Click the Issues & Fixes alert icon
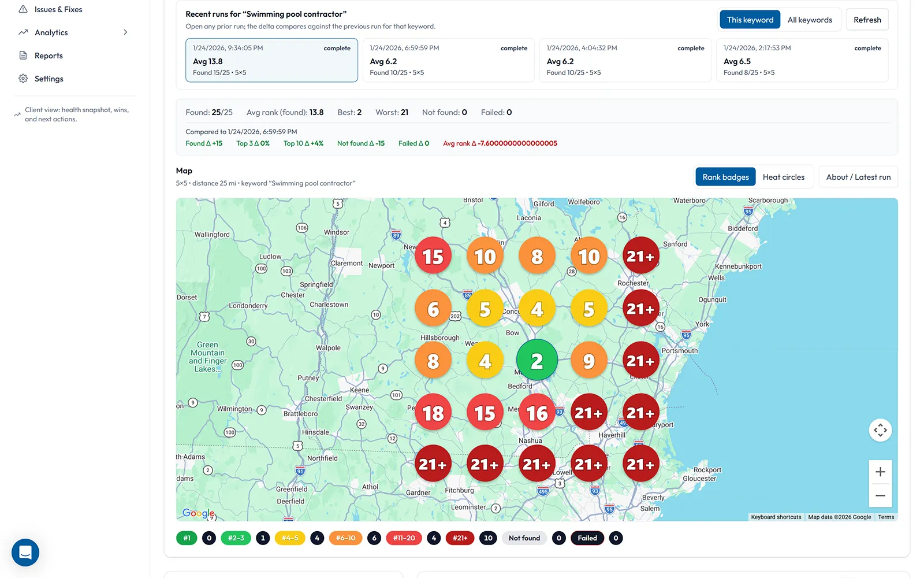Image resolution: width=924 pixels, height=578 pixels. click(23, 9)
